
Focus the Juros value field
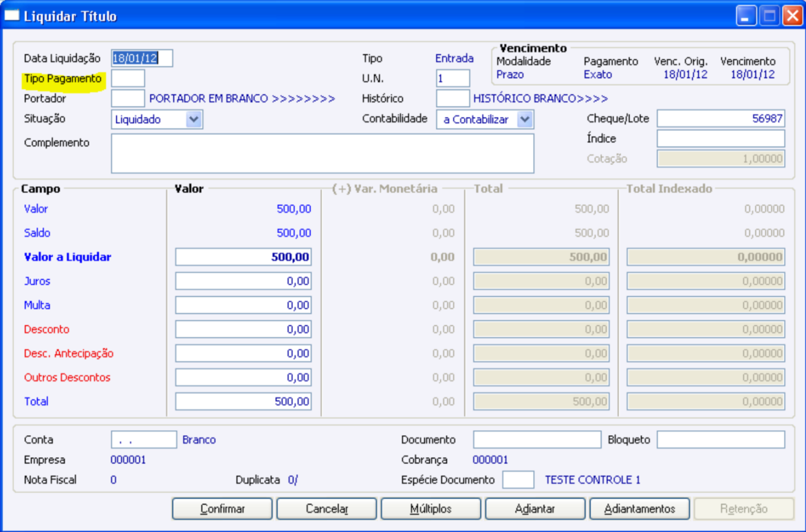[x=243, y=281]
